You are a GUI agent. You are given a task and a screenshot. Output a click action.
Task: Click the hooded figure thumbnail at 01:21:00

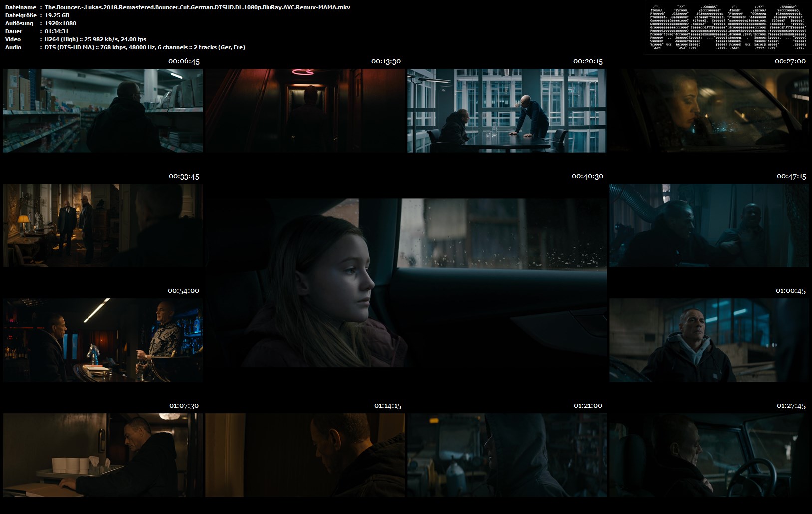pyautogui.click(x=507, y=455)
